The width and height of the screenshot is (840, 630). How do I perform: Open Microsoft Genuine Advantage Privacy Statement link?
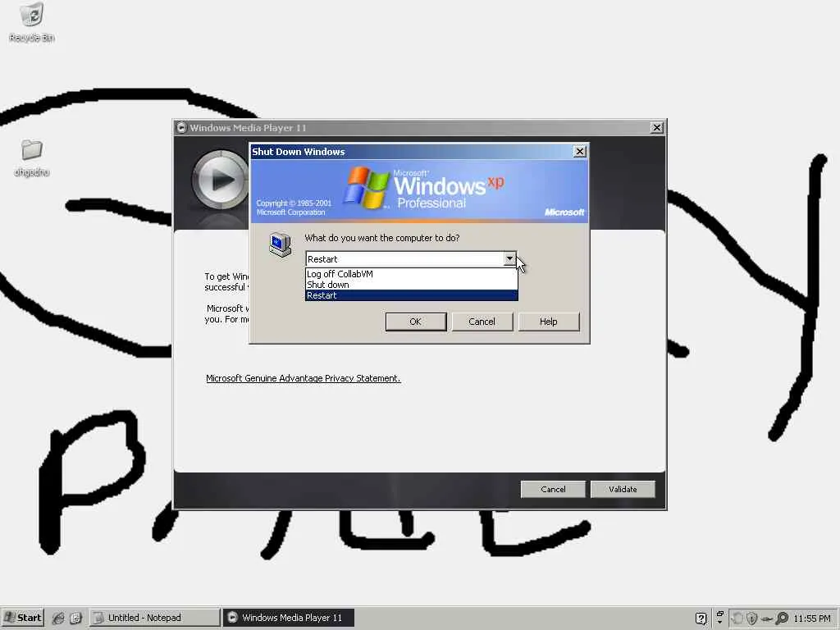pyautogui.click(x=304, y=378)
